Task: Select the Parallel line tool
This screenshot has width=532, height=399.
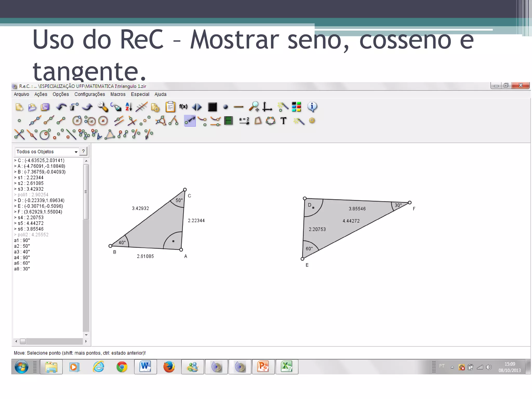Action: click(119, 121)
